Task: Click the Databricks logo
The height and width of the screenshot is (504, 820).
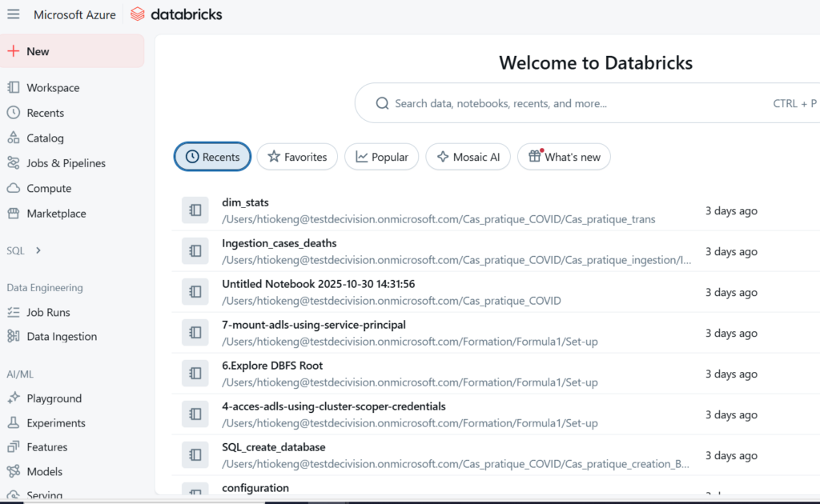Action: coord(175,14)
